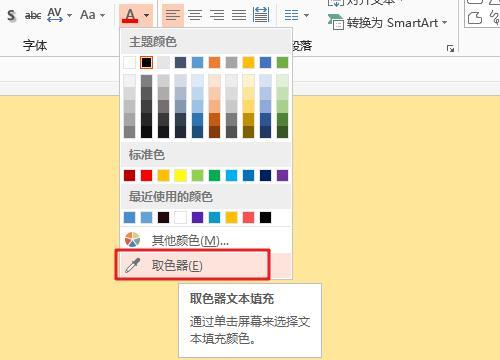
Task: Choose 其他颜色(M)... menu entry
Action: click(206, 240)
